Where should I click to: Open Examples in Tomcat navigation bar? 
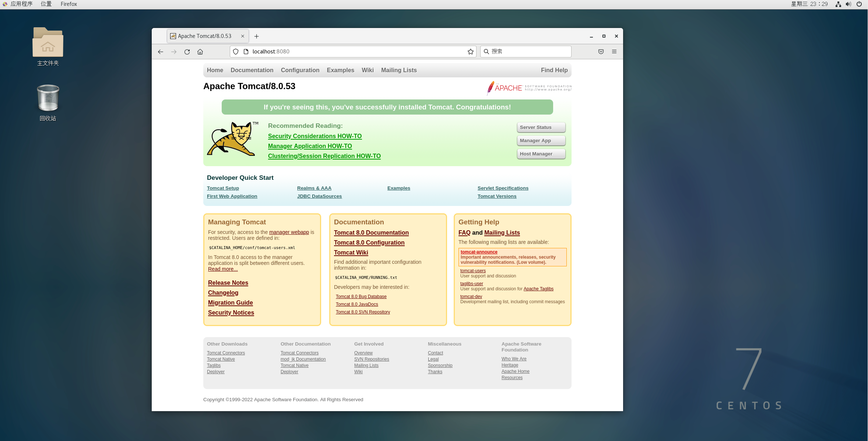(x=340, y=70)
